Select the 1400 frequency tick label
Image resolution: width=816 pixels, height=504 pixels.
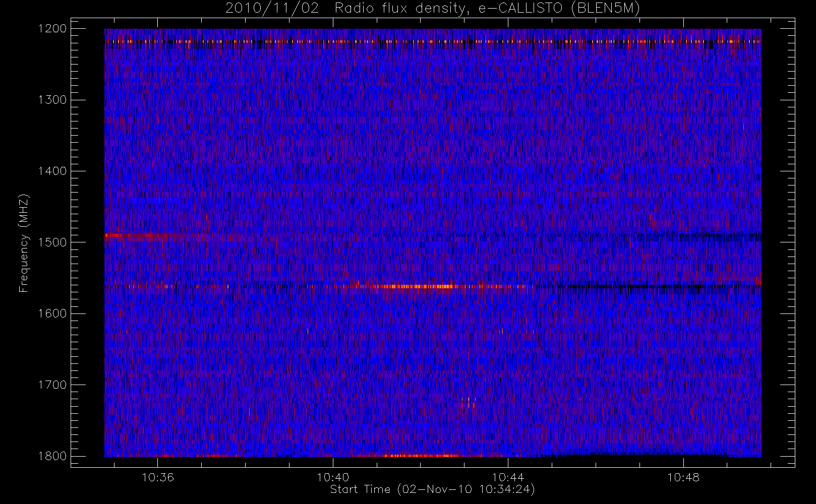coord(52,171)
